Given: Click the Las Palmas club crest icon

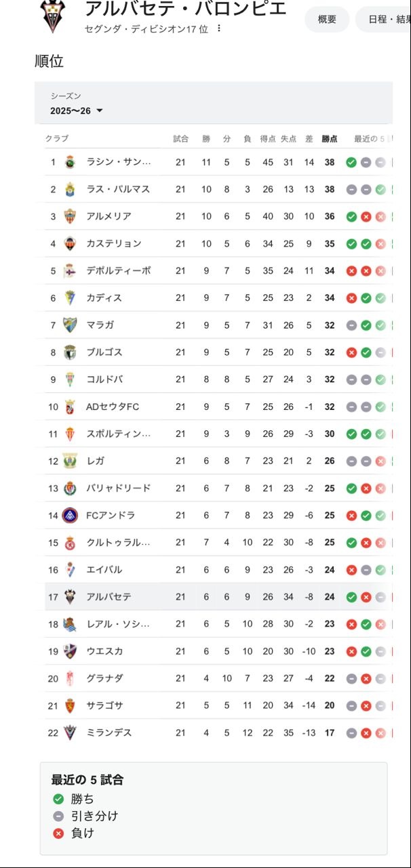Looking at the screenshot, I should tap(70, 190).
